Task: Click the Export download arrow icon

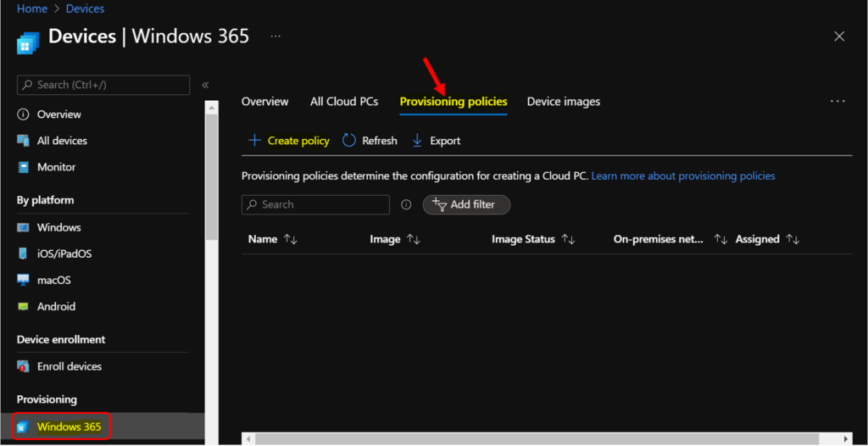Action: 417,141
